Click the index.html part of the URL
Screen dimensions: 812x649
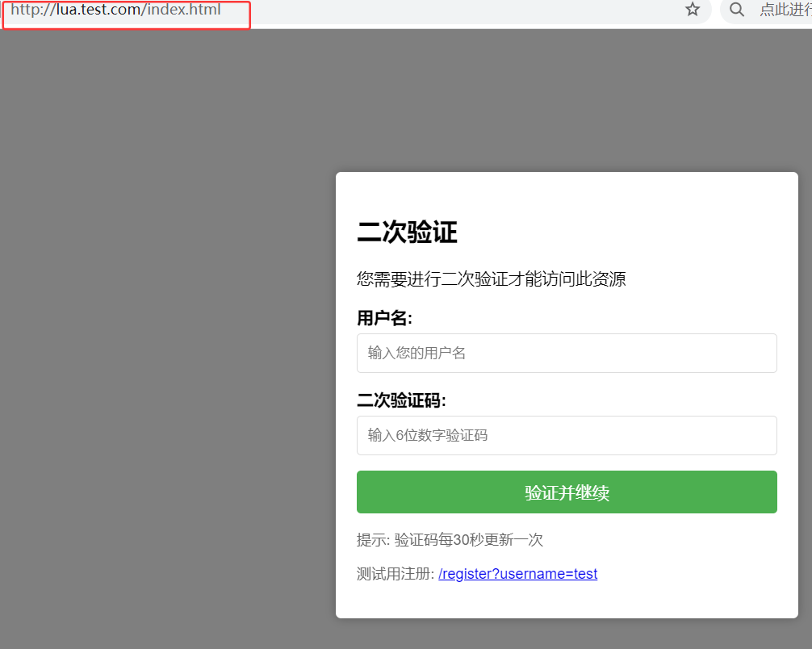pos(184,10)
